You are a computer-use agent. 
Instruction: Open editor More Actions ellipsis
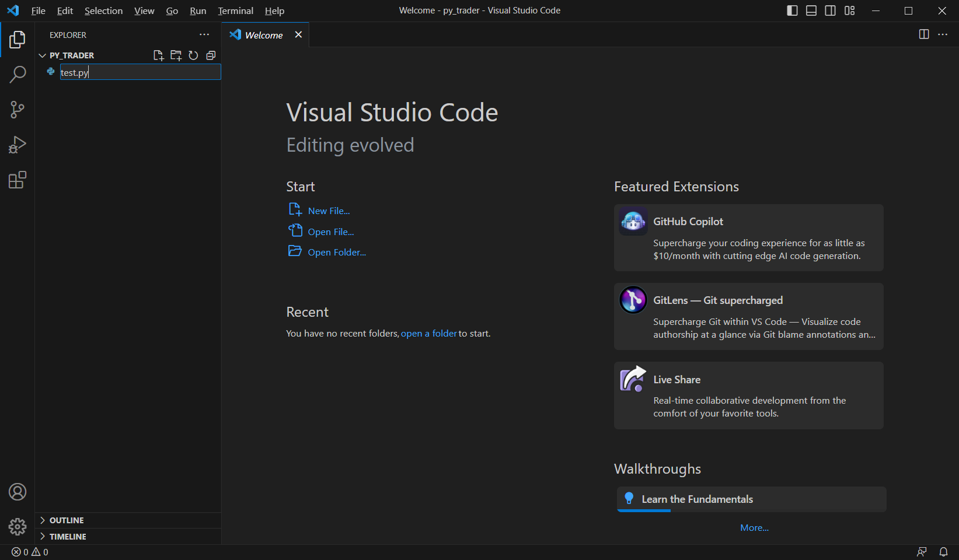[x=943, y=34]
